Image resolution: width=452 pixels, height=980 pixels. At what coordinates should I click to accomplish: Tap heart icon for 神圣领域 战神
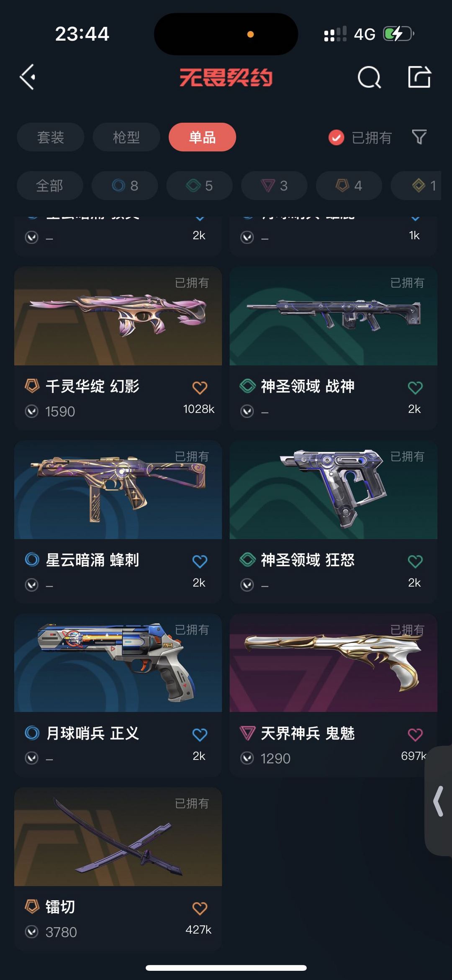pyautogui.click(x=415, y=388)
